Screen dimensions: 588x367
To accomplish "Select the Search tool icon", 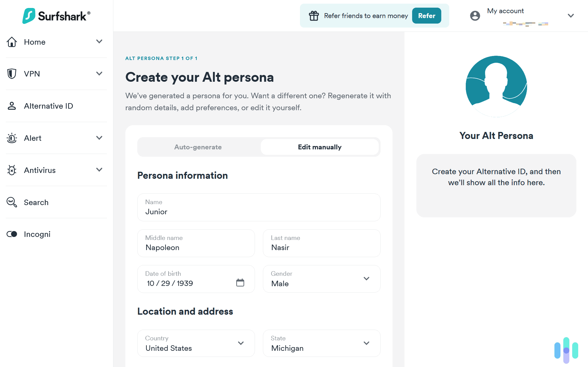I will click(x=12, y=202).
